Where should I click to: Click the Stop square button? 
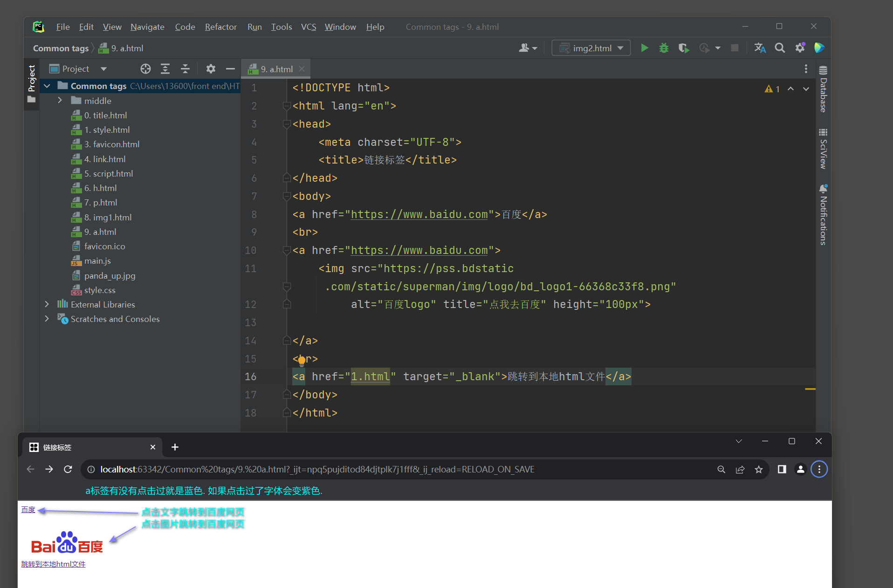735,48
